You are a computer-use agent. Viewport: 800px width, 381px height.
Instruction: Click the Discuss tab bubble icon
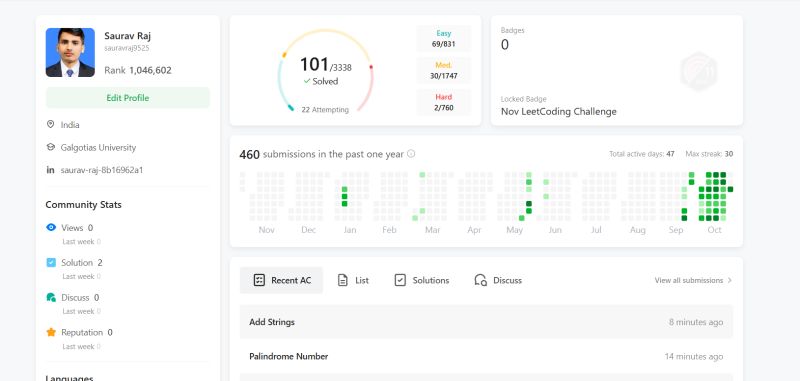[x=481, y=280]
